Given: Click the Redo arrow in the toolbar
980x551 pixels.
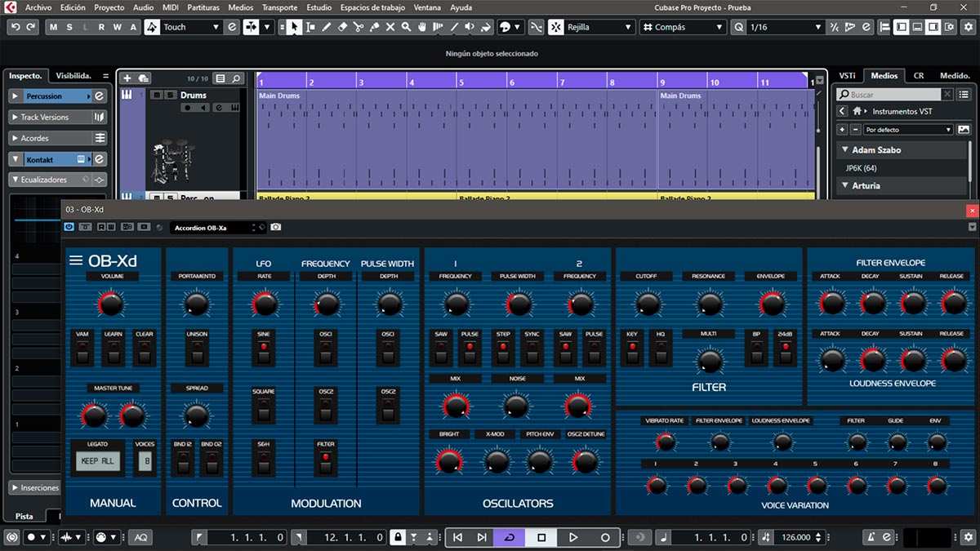Looking at the screenshot, I should point(31,27).
